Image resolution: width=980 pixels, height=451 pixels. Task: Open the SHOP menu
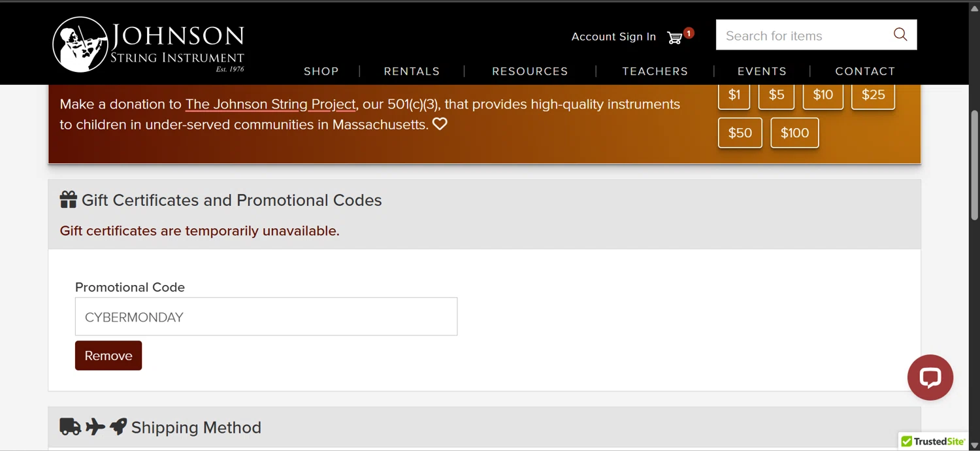tap(321, 71)
